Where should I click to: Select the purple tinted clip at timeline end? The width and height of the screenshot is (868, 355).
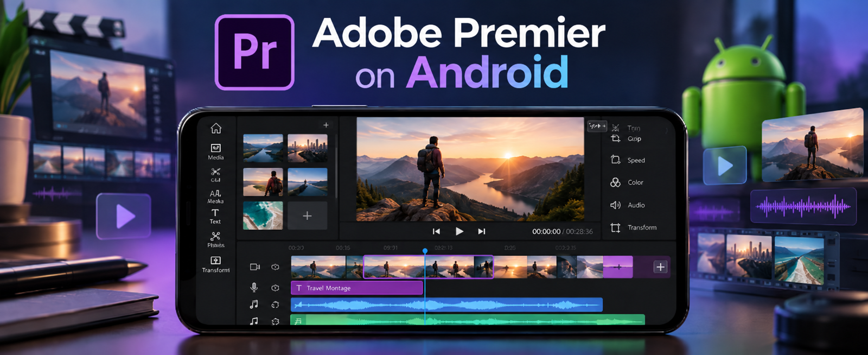point(618,267)
